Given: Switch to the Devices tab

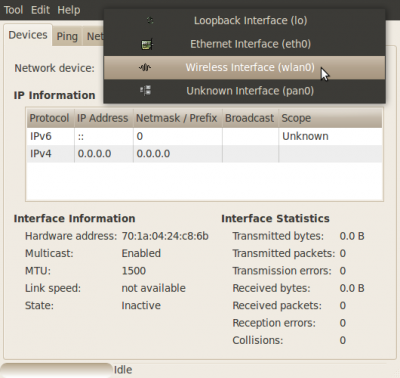Looking at the screenshot, I should click(x=28, y=35).
